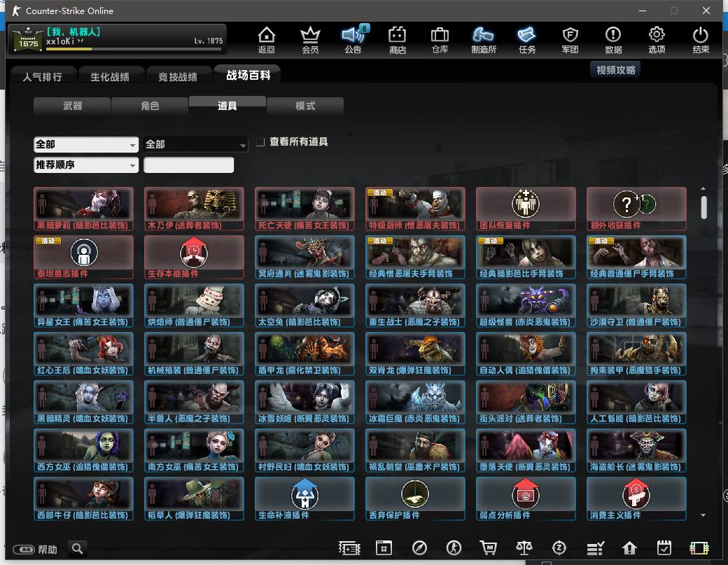The width and height of the screenshot is (728, 565).
Task: Open the 推荐顺序 sort dropdown
Action: [86, 165]
